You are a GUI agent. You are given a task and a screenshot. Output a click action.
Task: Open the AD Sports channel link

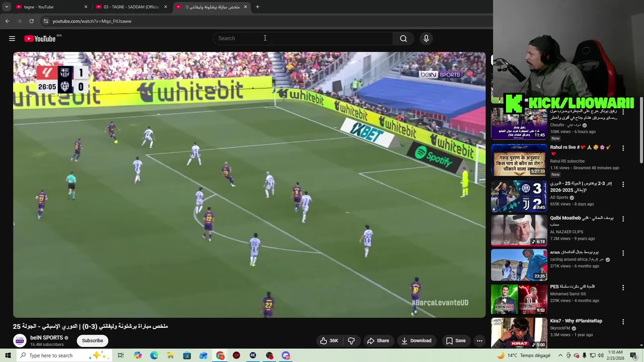click(559, 198)
